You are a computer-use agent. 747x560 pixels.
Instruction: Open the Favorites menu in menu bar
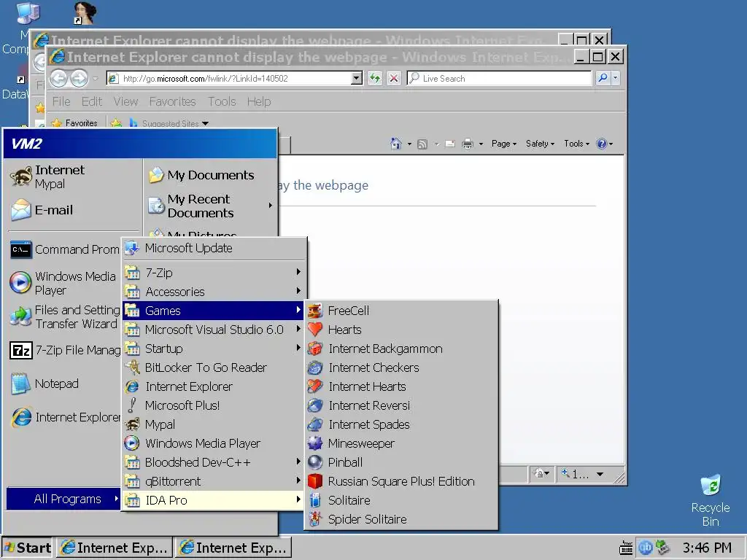[x=172, y=101]
